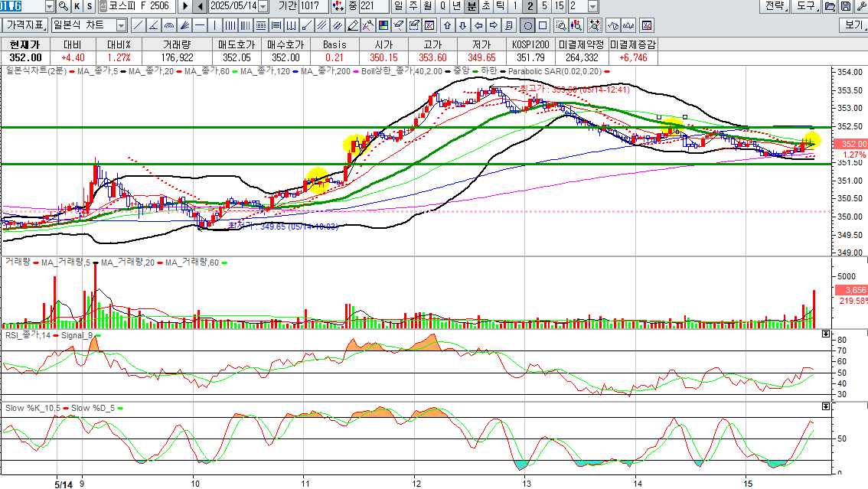
Task: Click the up arrow toolbar icon
Action: coord(447,25)
